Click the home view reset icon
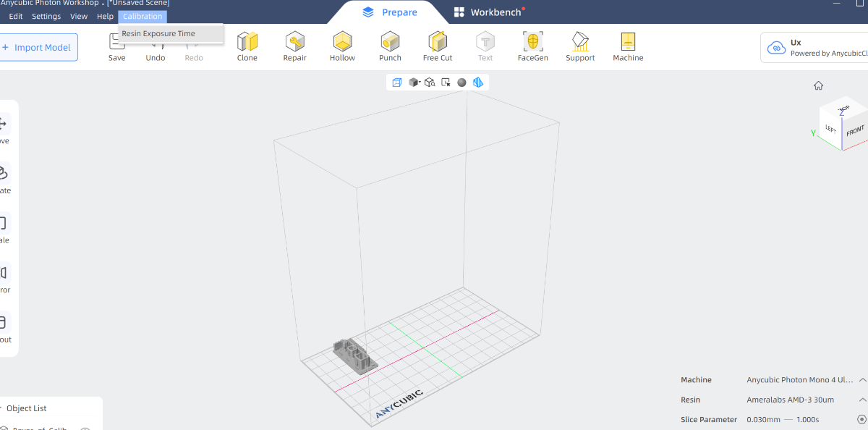Image resolution: width=868 pixels, height=430 pixels. click(x=818, y=85)
